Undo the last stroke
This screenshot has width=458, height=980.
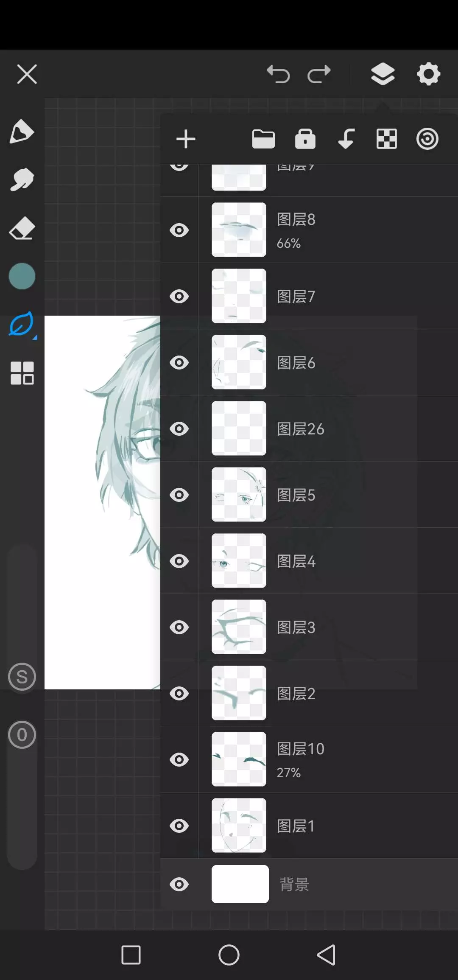pos(278,74)
